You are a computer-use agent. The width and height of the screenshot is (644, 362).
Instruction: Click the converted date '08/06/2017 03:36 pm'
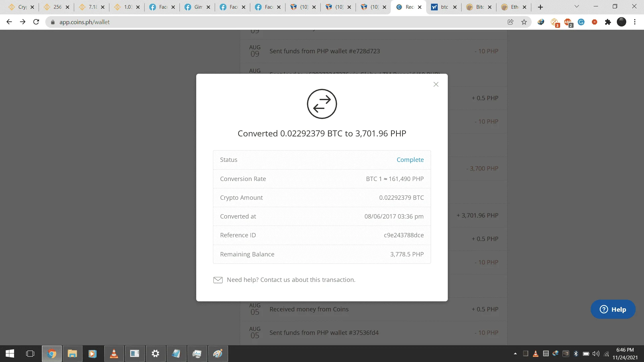tap(394, 217)
